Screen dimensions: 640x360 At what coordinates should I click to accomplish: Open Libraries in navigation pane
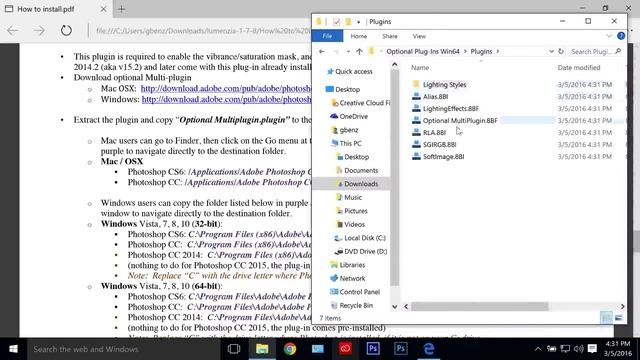tap(347, 265)
